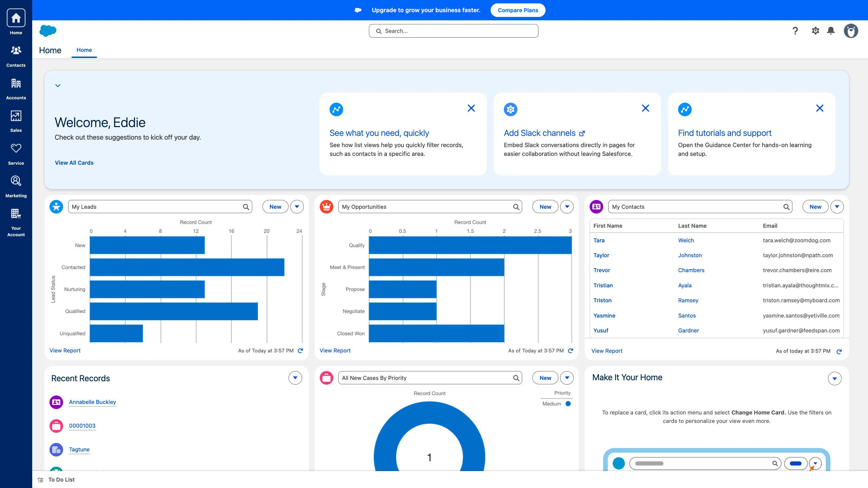Open help with the question mark icon

(795, 30)
